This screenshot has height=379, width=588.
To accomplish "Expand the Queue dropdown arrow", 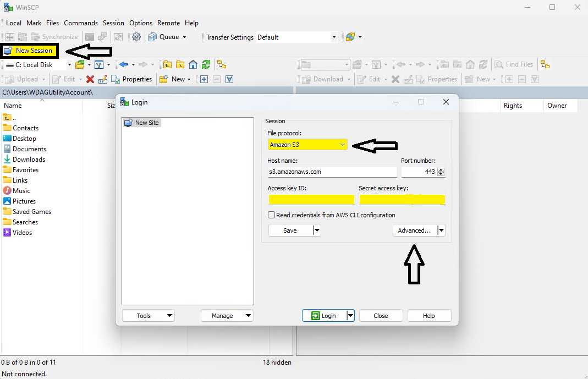I will (x=184, y=37).
